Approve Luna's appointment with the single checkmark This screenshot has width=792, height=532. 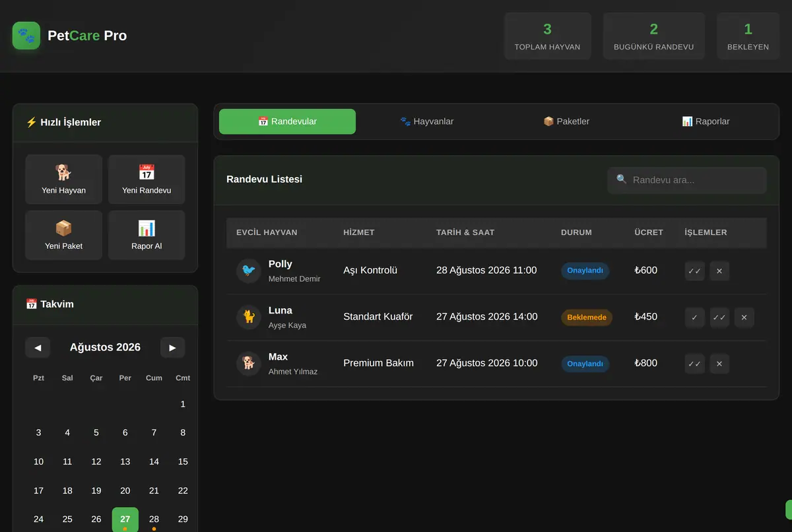point(694,317)
